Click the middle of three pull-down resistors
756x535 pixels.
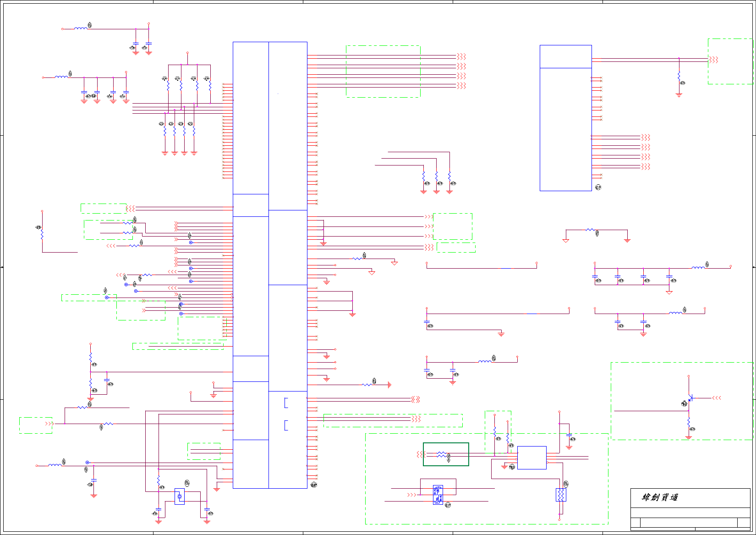(437, 177)
